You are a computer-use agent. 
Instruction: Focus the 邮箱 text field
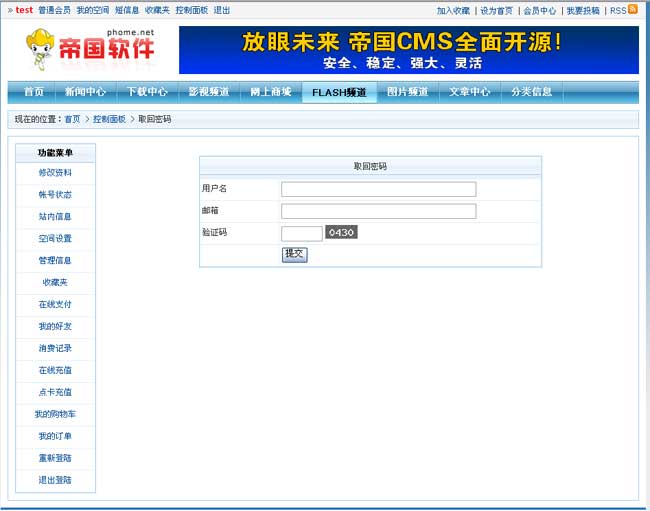[x=378, y=211]
